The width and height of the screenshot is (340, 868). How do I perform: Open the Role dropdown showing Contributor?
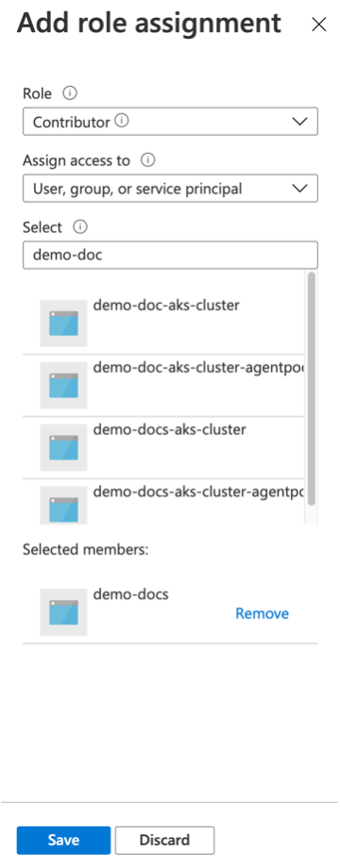tap(170, 121)
